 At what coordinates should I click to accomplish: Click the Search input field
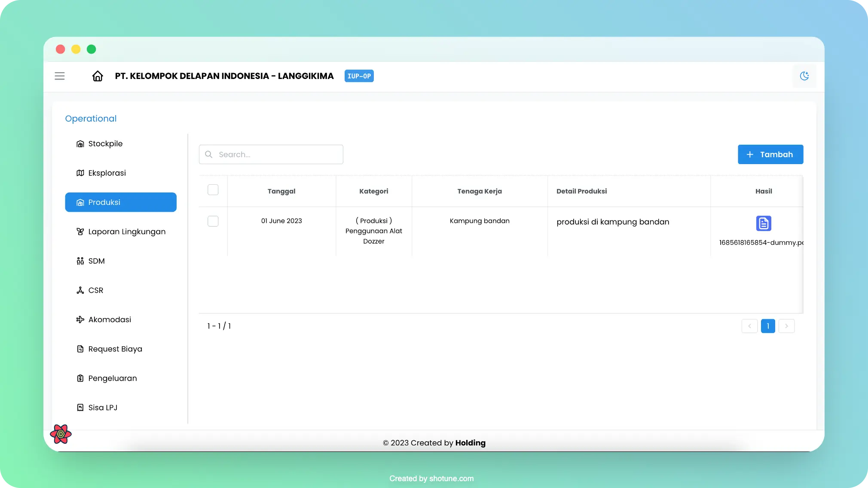271,154
